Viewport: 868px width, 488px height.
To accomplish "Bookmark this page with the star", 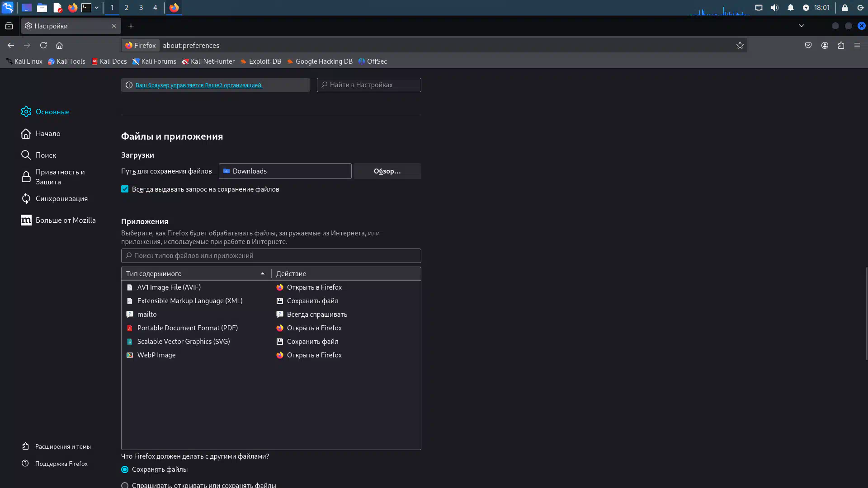I will coord(740,45).
